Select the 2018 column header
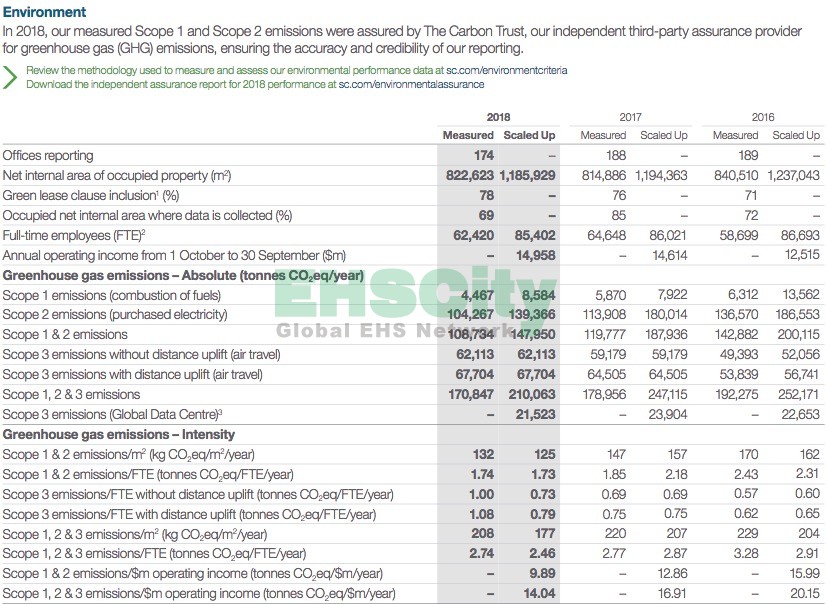 pyautogui.click(x=498, y=117)
